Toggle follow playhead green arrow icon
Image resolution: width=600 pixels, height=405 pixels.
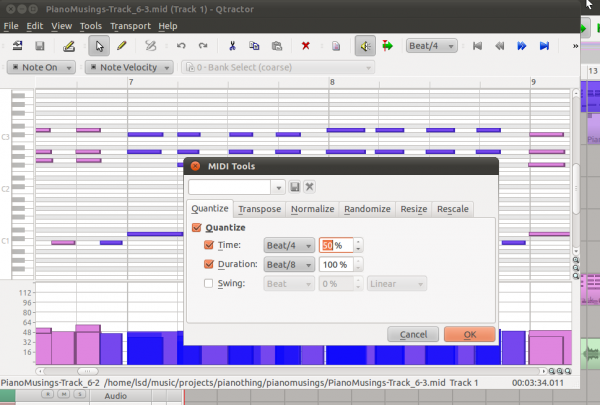point(387,46)
